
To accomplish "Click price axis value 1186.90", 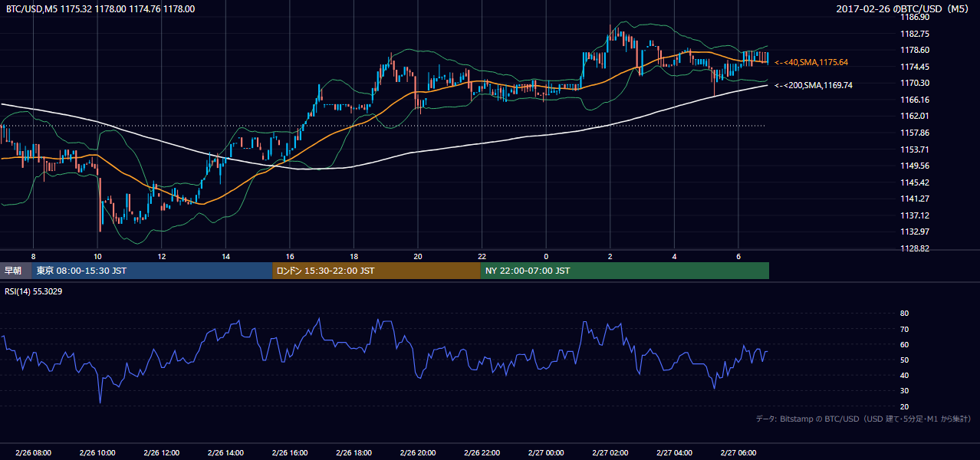I will 916,17.
